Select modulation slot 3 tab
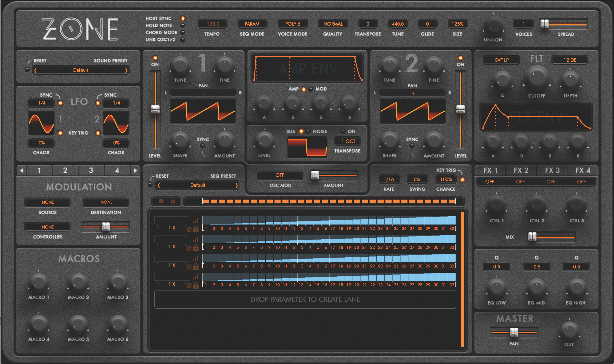The image size is (614, 364). [91, 170]
